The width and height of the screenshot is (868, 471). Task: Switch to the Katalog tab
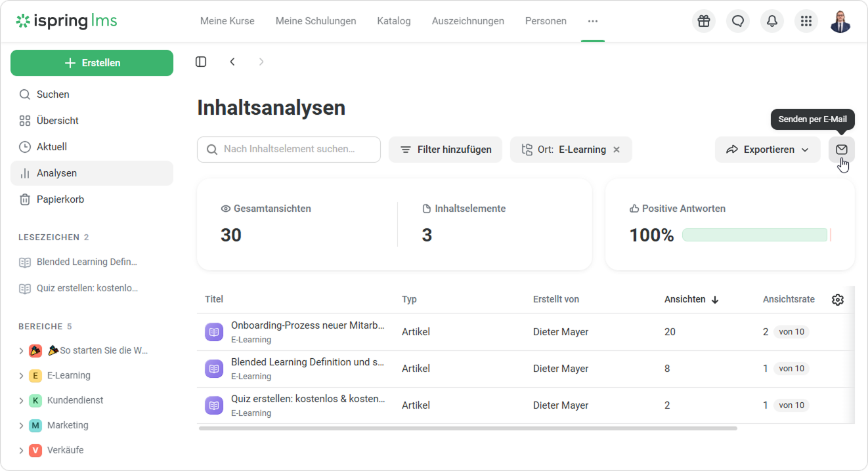coord(394,21)
